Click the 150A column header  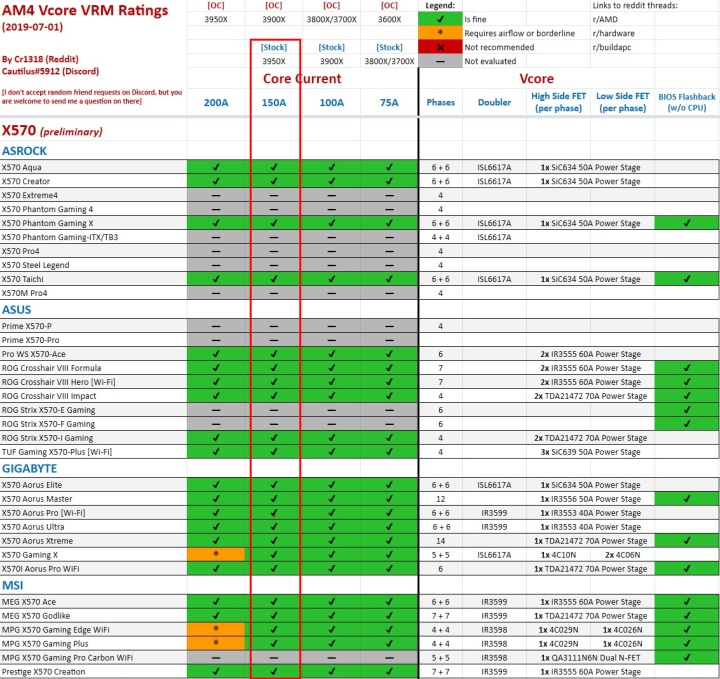pyautogui.click(x=274, y=102)
